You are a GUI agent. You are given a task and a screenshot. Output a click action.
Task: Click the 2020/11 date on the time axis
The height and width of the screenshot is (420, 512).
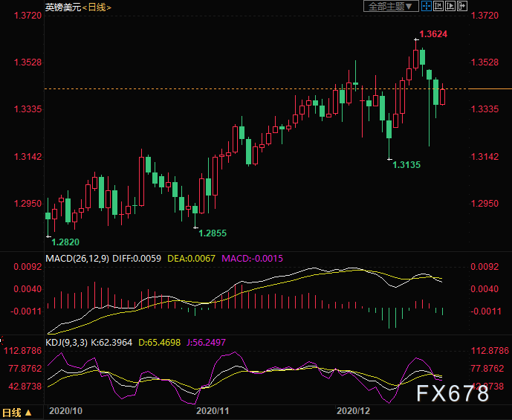pyautogui.click(x=213, y=410)
